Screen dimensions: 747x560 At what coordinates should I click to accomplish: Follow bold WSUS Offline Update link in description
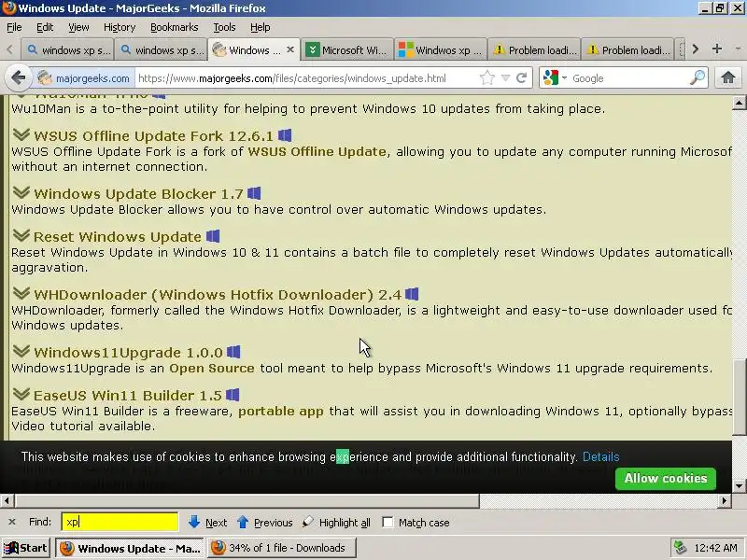[317, 151]
